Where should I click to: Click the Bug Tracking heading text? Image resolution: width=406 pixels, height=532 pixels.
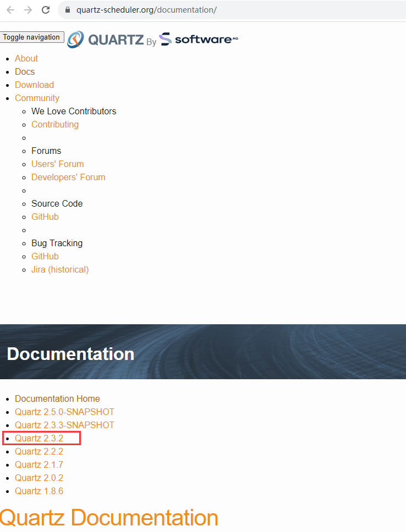point(57,243)
